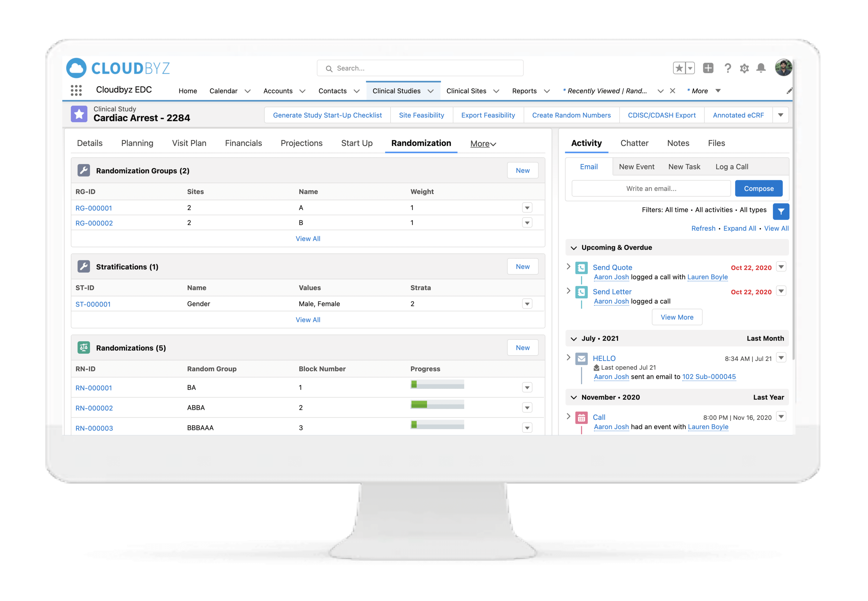Screen dimensions: 868x601
Task: Click the Create Random Numbers button
Action: coord(571,115)
